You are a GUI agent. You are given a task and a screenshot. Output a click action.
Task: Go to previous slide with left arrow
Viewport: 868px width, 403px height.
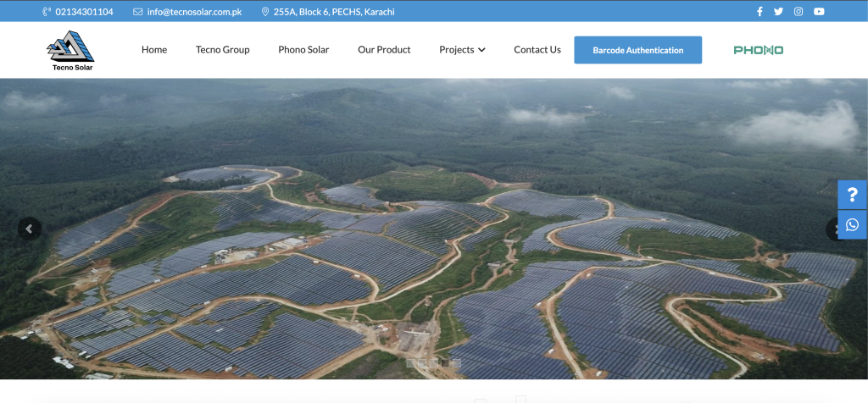[30, 229]
